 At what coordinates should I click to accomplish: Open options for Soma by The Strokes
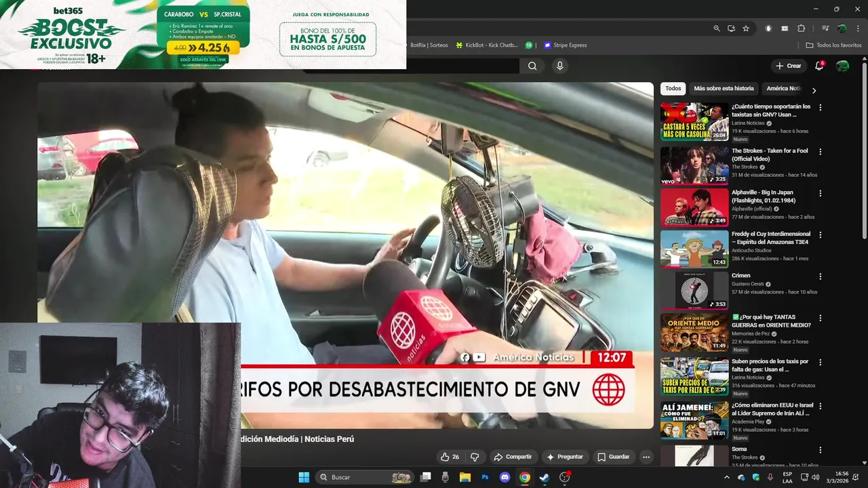click(x=820, y=449)
